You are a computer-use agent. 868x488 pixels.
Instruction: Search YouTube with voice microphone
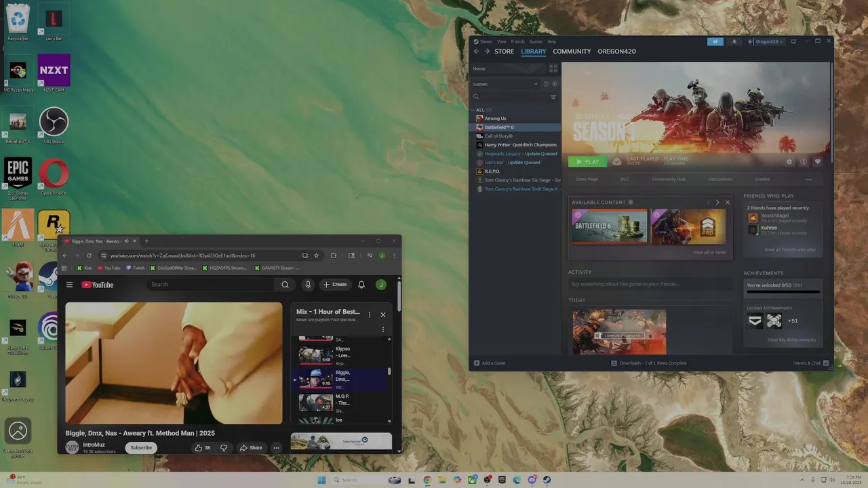[x=308, y=285]
